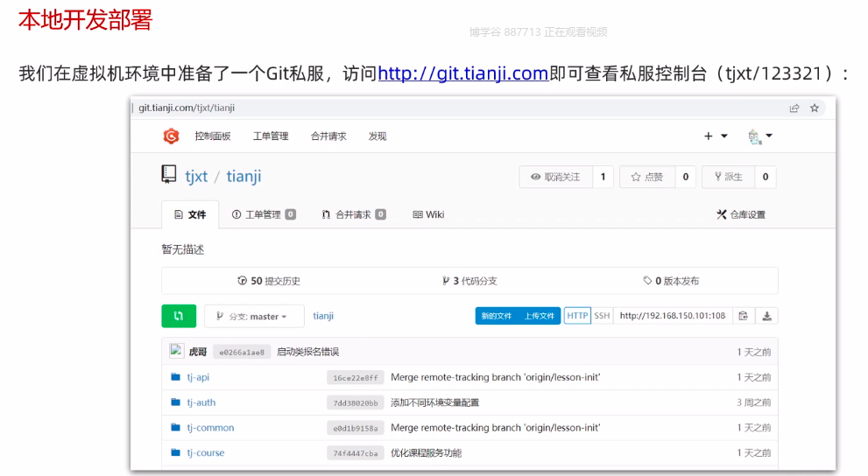Click the tj-common folder icon

tap(175, 427)
